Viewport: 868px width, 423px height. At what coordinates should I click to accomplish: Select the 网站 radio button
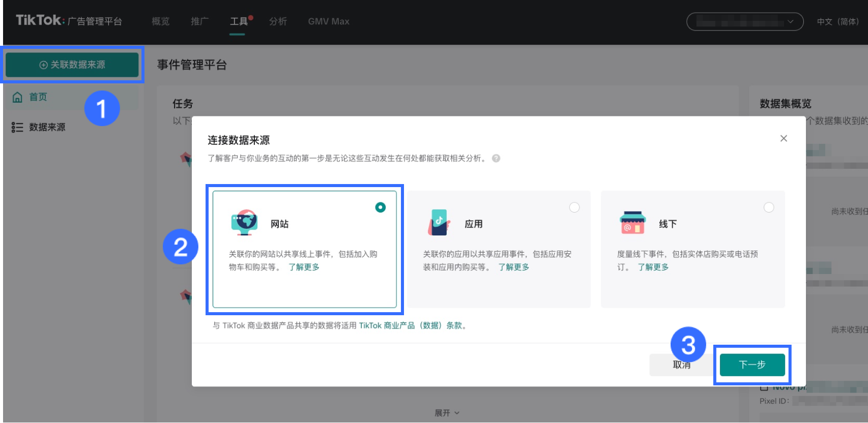(x=380, y=207)
